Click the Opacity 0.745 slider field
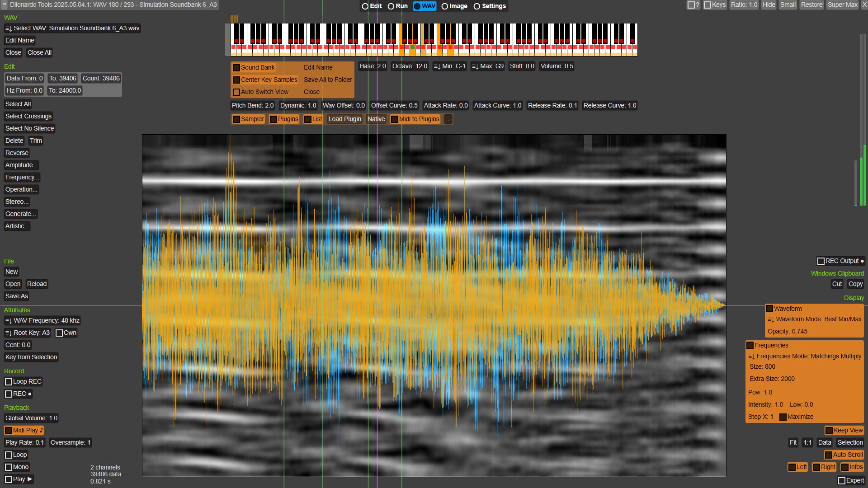The width and height of the screenshot is (868, 488). (x=788, y=332)
